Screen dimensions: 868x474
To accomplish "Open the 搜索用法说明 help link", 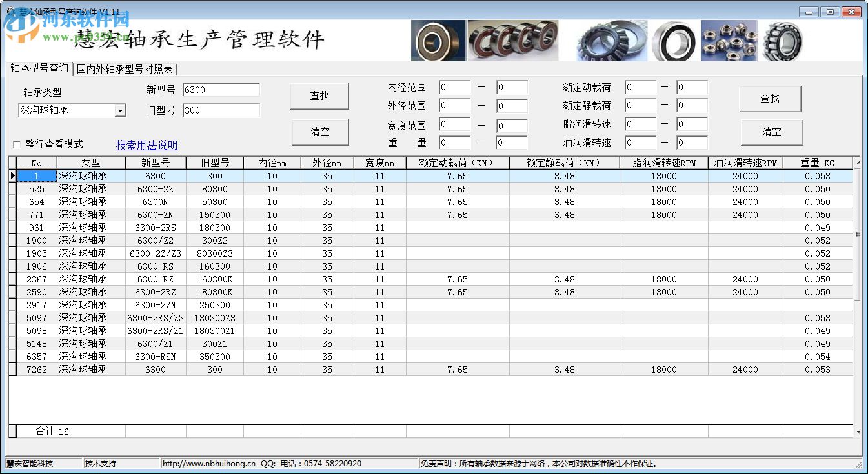I will tap(146, 145).
